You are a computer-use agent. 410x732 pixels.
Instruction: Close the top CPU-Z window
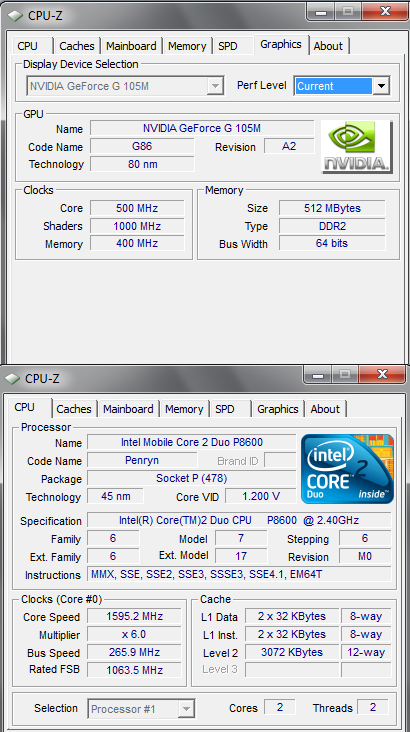coord(385,11)
